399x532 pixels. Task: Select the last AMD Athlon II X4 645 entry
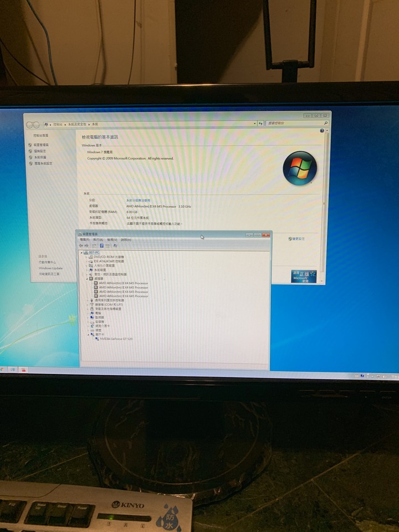pyautogui.click(x=124, y=296)
